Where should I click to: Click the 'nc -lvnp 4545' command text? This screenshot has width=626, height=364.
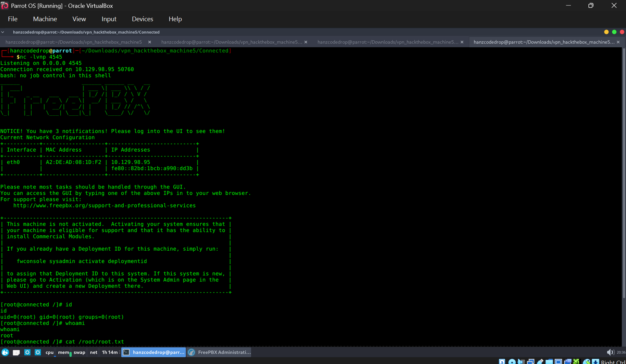click(x=41, y=57)
